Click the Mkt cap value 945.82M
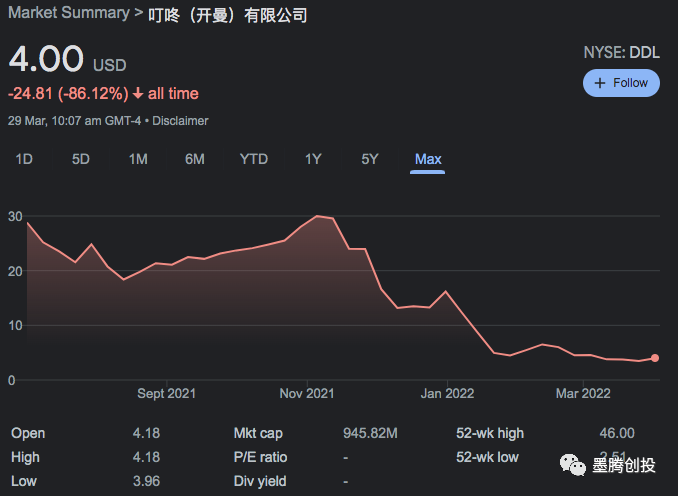Screen dimensions: 678x496 pos(369,433)
